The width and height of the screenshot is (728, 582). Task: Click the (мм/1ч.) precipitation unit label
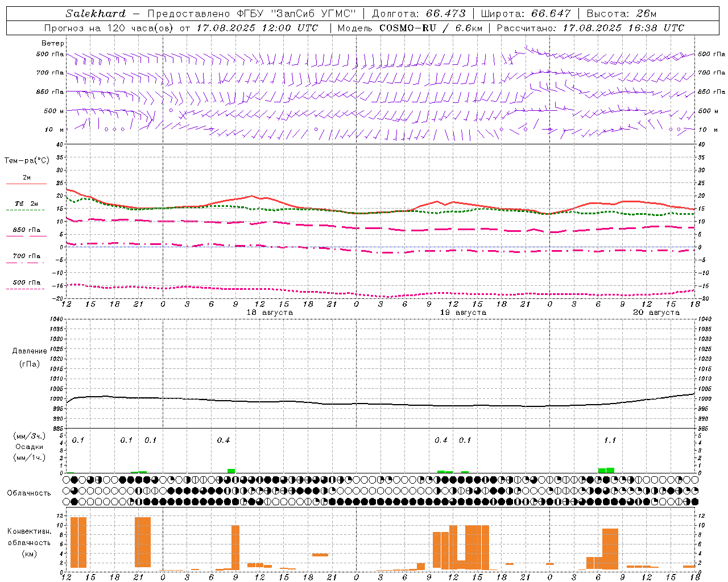(29, 458)
